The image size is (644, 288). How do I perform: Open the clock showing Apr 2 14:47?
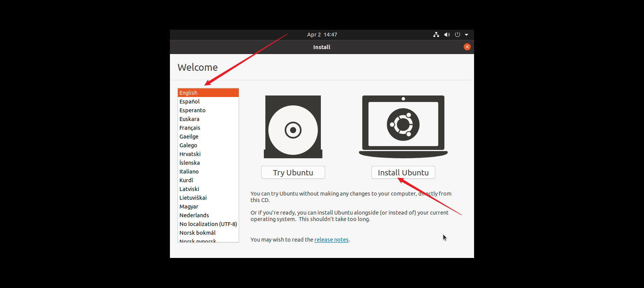(322, 35)
